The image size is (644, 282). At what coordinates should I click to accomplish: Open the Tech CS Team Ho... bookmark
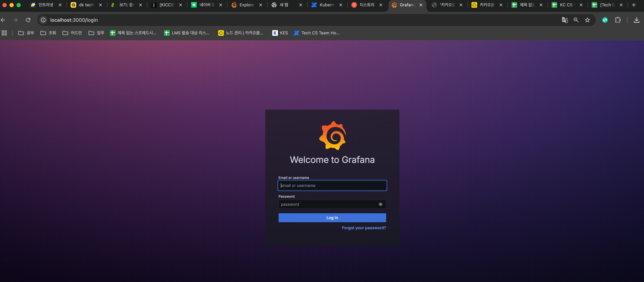pos(317,33)
